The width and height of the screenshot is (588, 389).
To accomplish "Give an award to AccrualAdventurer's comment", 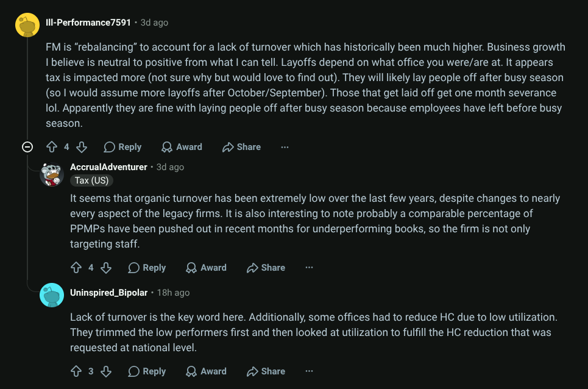I will pos(206,268).
